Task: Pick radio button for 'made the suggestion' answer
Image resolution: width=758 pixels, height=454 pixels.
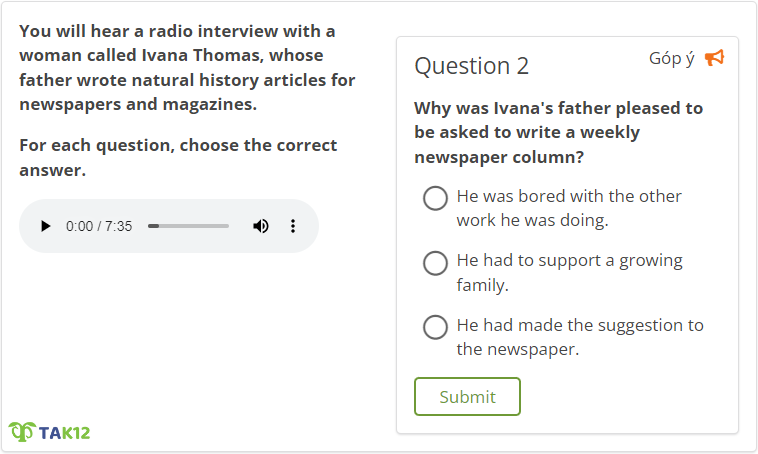Action: point(435,327)
